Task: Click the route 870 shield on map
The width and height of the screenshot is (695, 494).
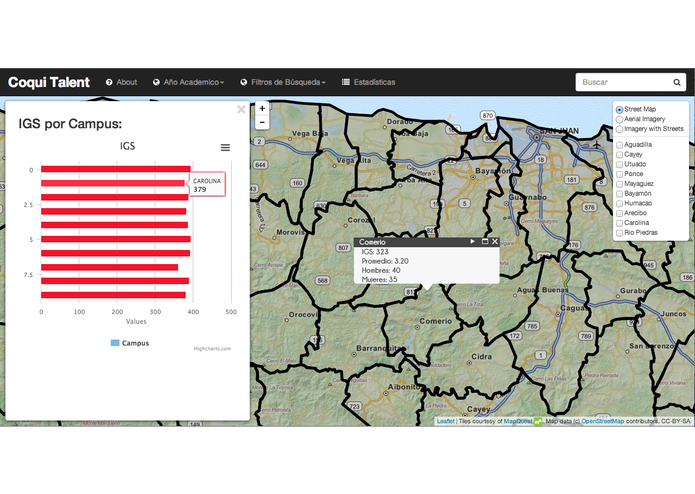Action: coord(488,115)
